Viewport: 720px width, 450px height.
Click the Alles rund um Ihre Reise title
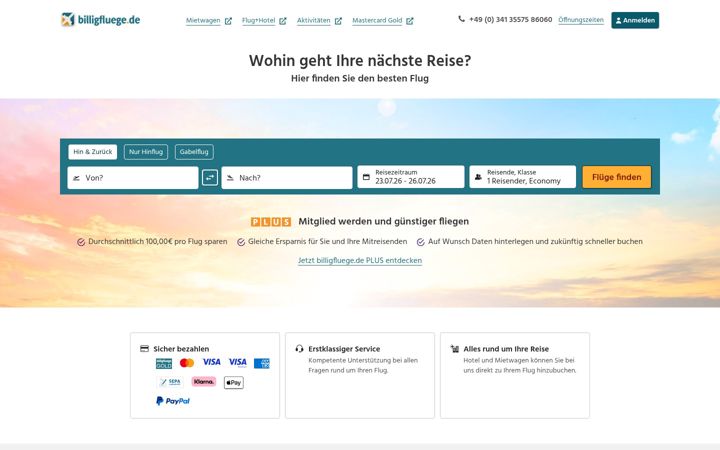click(506, 349)
